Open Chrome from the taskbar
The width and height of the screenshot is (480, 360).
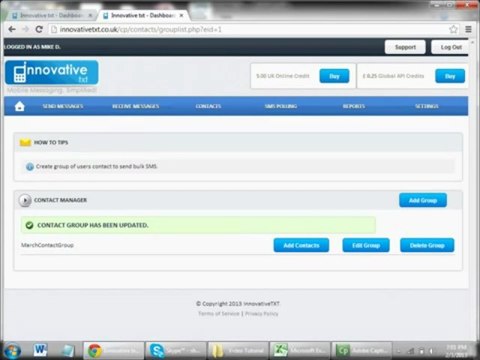pos(113,350)
